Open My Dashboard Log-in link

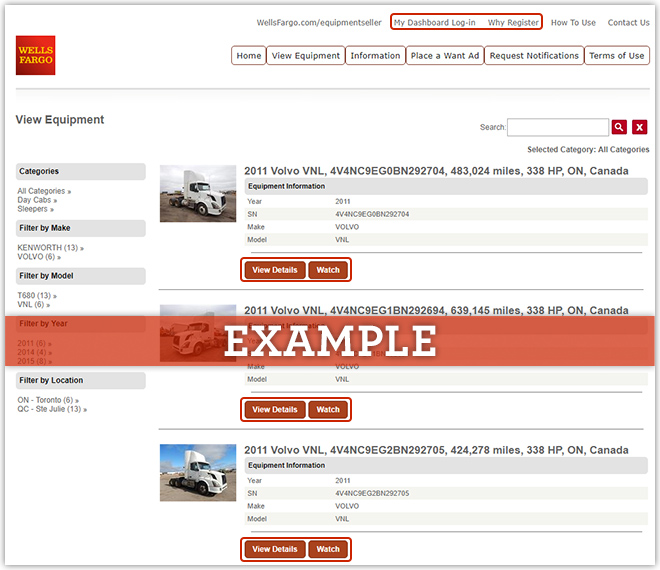pos(434,23)
